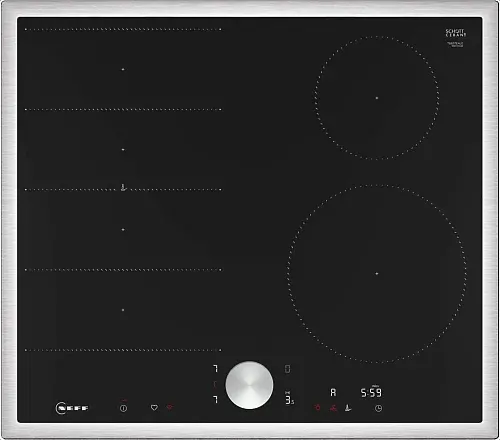Touch the flex zone link symbol
500x440 pixels.
point(123,188)
